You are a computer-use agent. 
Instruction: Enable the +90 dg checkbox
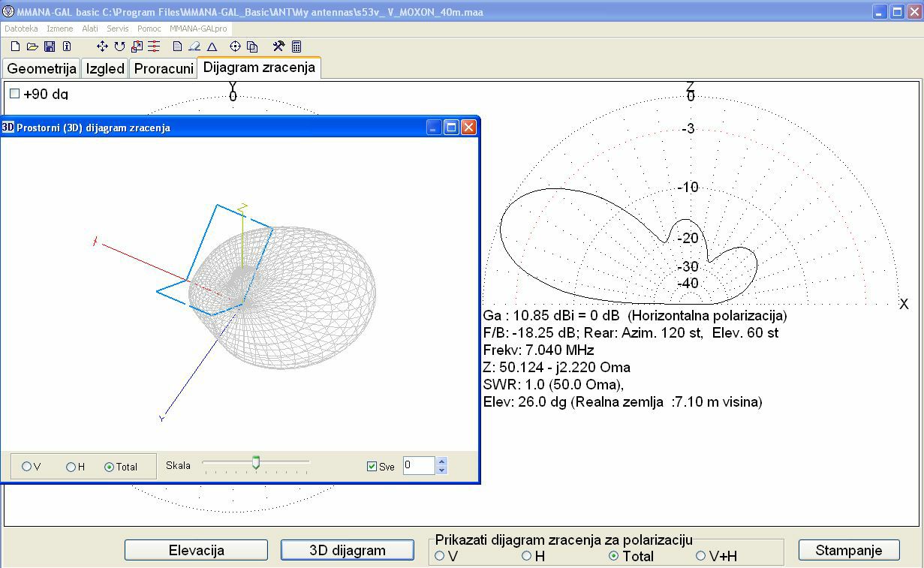point(14,94)
